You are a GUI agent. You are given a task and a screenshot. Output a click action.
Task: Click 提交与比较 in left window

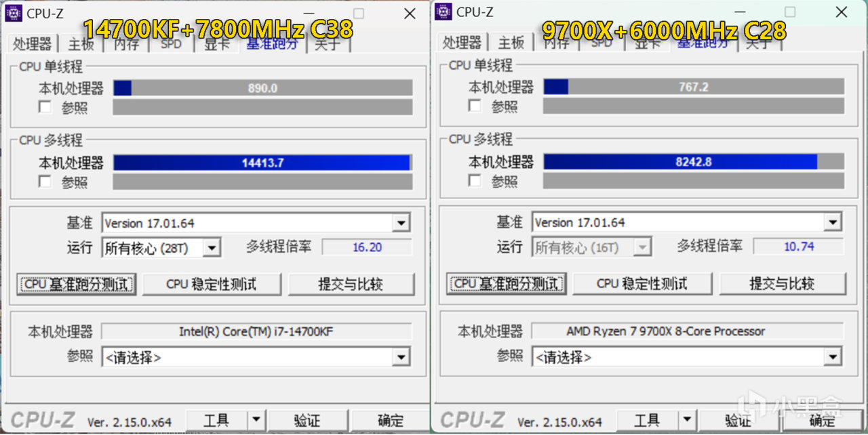(351, 284)
